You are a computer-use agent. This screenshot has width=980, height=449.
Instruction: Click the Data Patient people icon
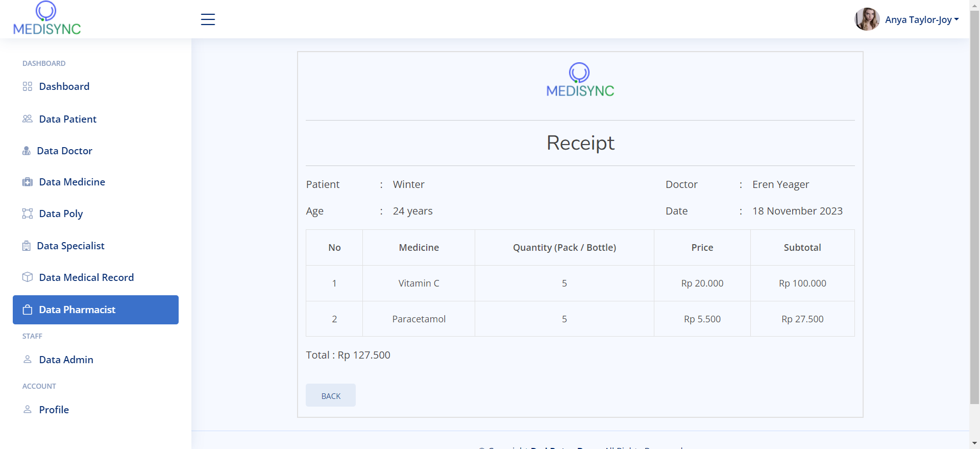click(28, 119)
